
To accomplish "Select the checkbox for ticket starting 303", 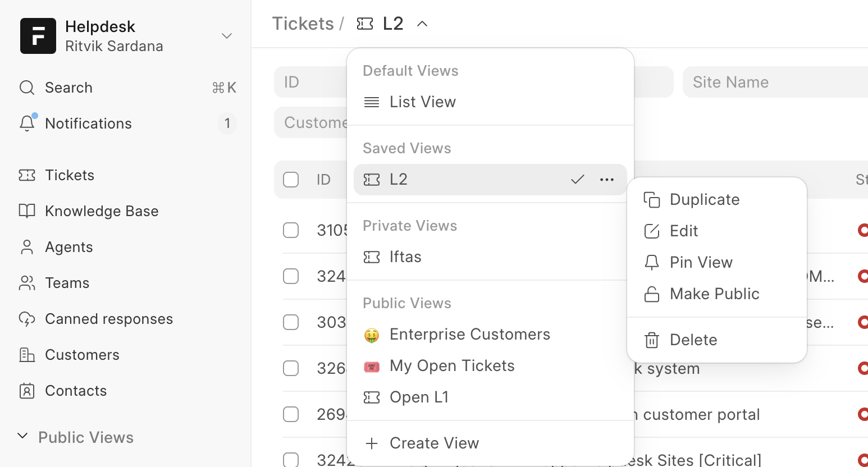I will [291, 322].
